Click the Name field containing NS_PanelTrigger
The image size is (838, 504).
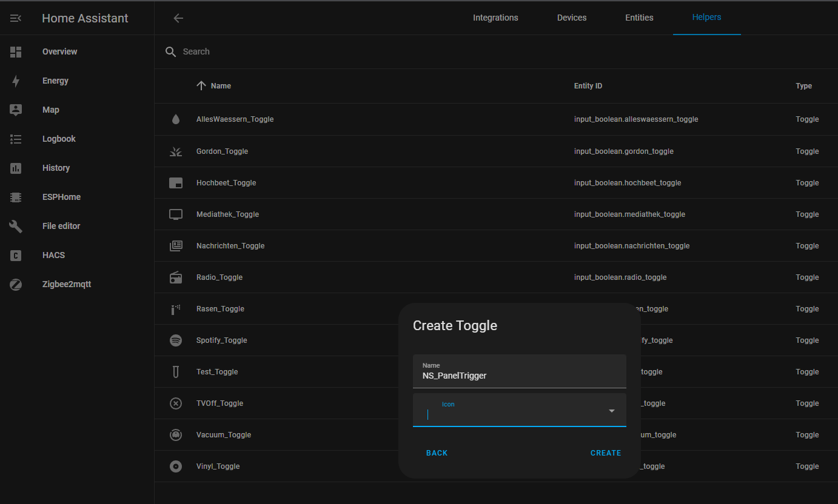(520, 375)
